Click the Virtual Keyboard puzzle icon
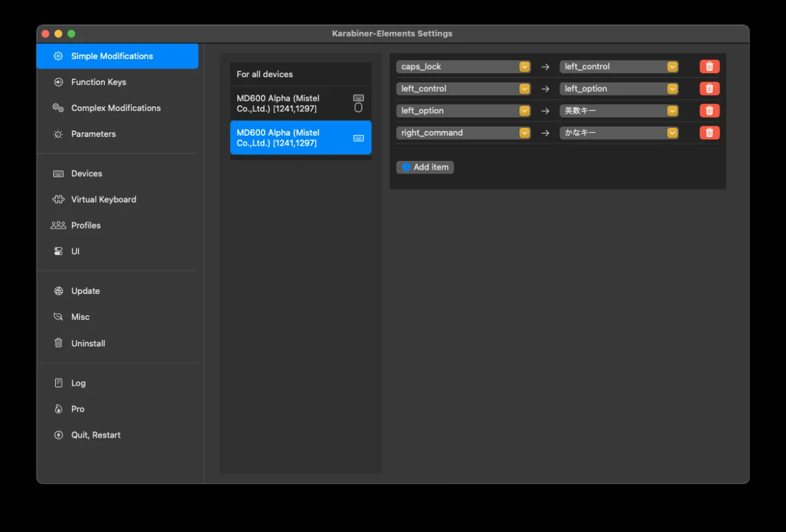The height and width of the screenshot is (532, 786). point(59,199)
